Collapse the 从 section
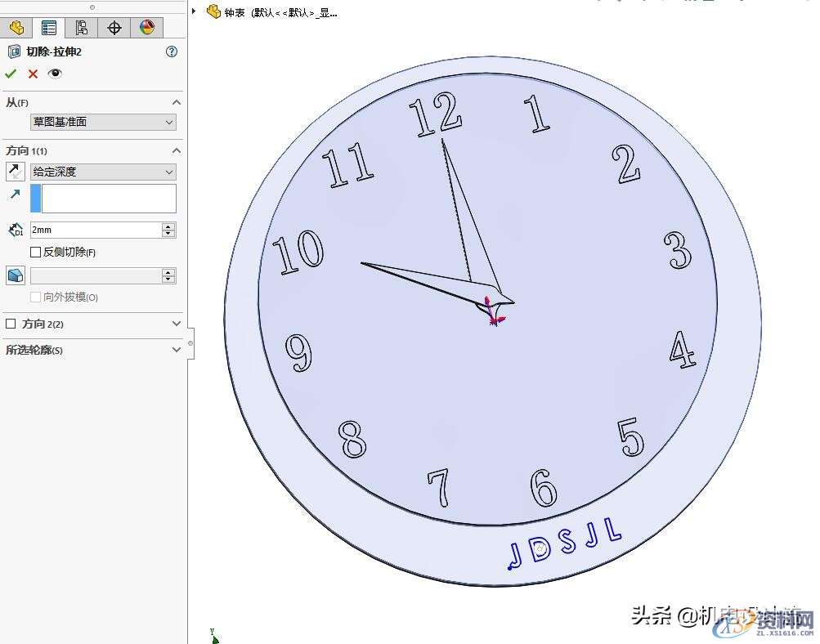 [176, 102]
